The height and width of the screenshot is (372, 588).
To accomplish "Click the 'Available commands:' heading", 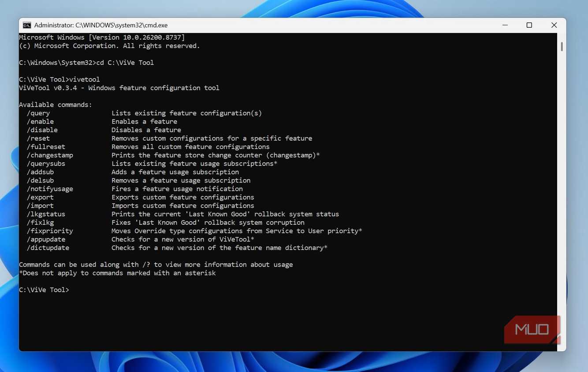I will click(x=56, y=104).
